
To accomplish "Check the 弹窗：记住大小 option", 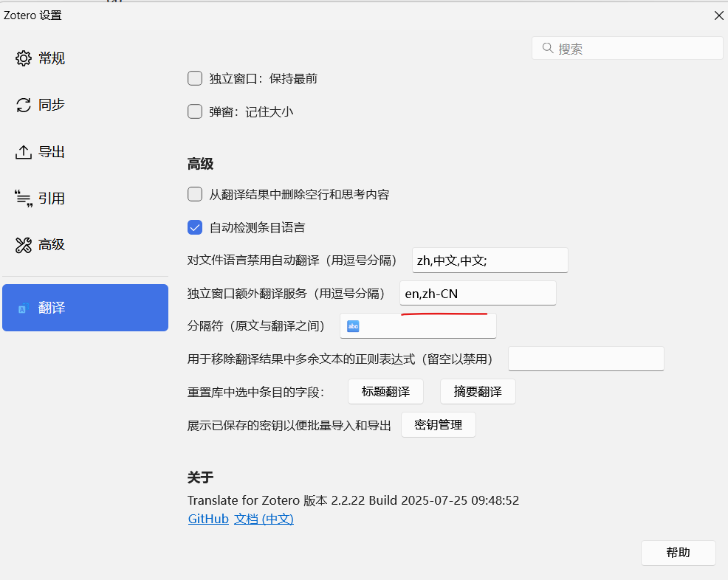I will pos(195,111).
